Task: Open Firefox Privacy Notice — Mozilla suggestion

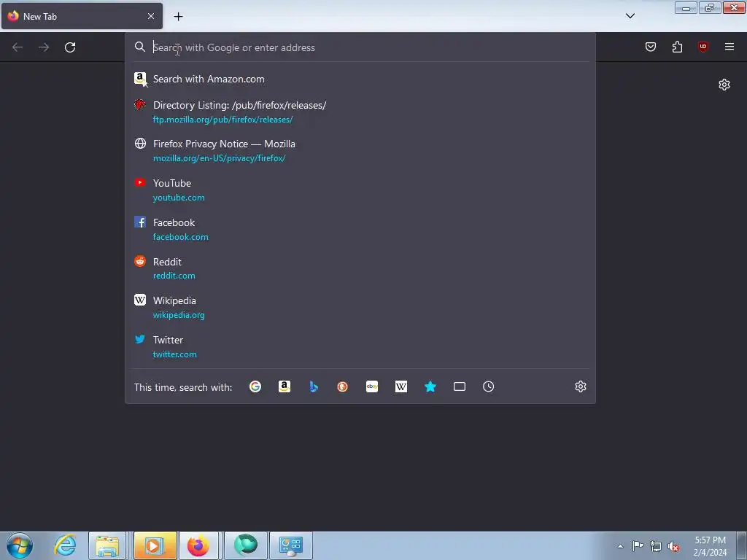Action: click(x=360, y=151)
